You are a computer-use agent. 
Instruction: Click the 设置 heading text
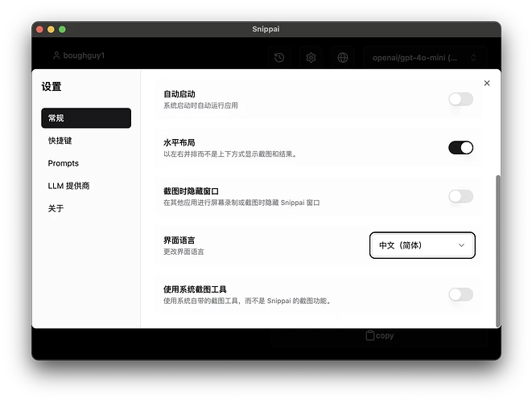click(52, 87)
